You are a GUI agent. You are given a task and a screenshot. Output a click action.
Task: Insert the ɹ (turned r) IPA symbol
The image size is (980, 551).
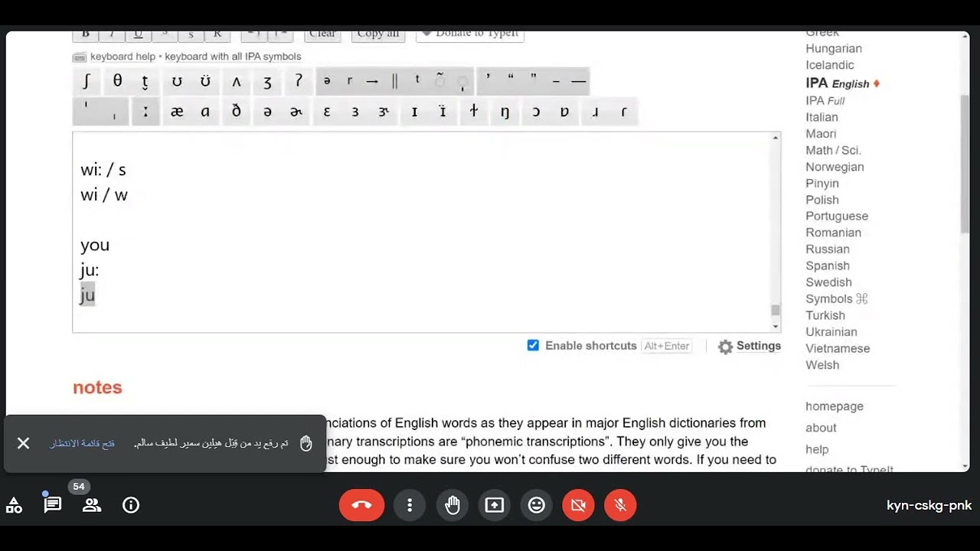click(595, 112)
